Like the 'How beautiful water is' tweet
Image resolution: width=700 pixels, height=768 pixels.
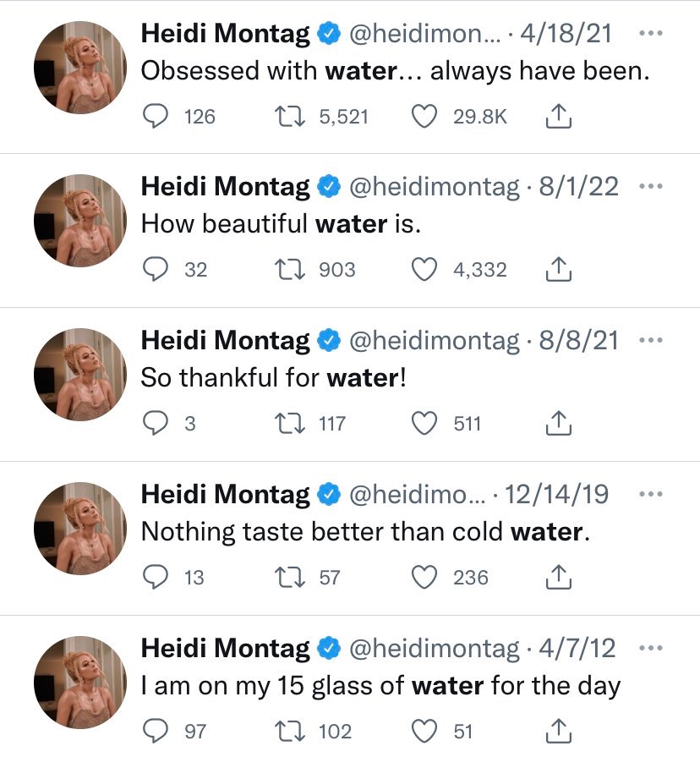pyautogui.click(x=424, y=270)
